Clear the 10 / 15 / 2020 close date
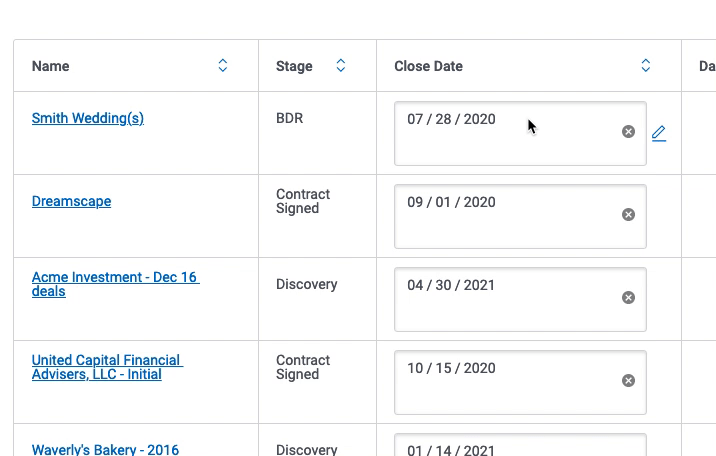The width and height of the screenshot is (716, 456). [628, 381]
